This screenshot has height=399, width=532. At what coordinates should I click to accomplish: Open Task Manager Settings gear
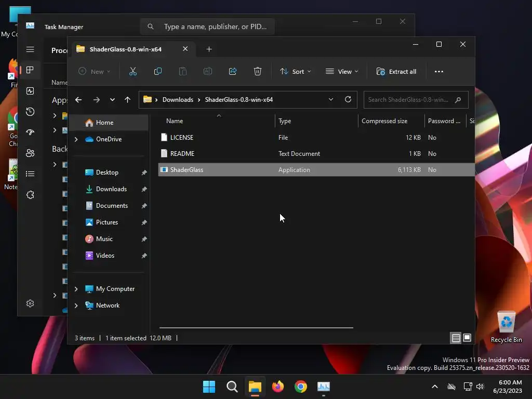[30, 303]
